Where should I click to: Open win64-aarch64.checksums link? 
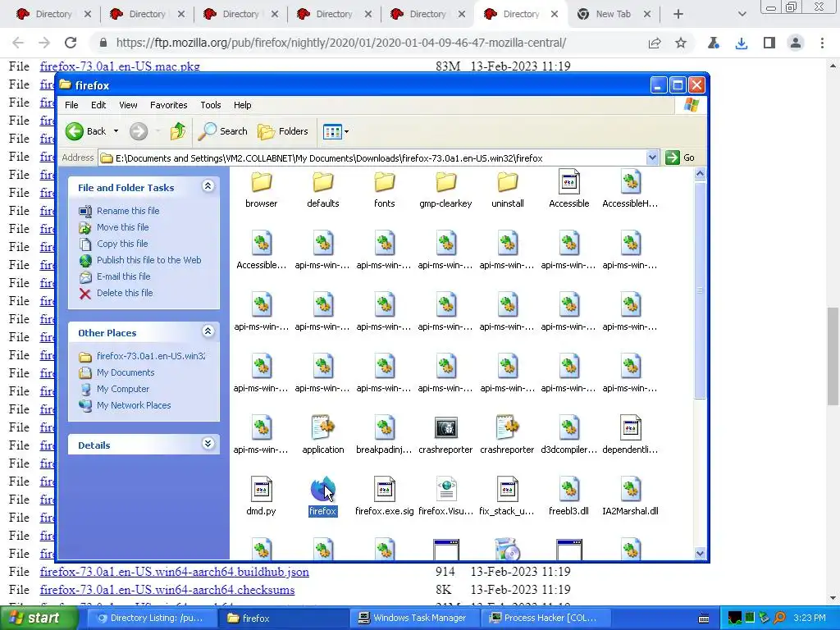coord(167,590)
